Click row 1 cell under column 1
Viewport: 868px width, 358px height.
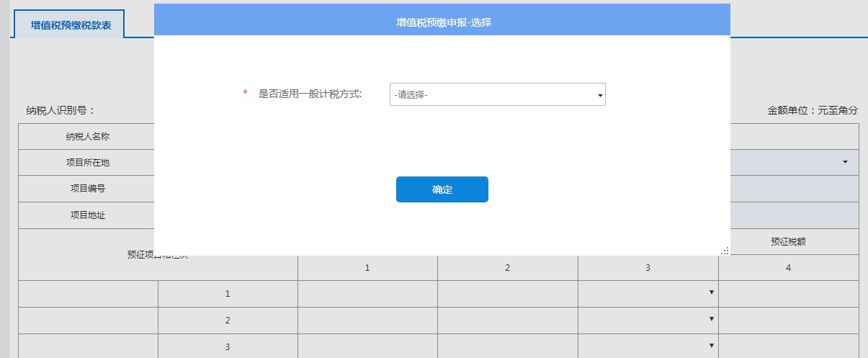[x=367, y=293]
